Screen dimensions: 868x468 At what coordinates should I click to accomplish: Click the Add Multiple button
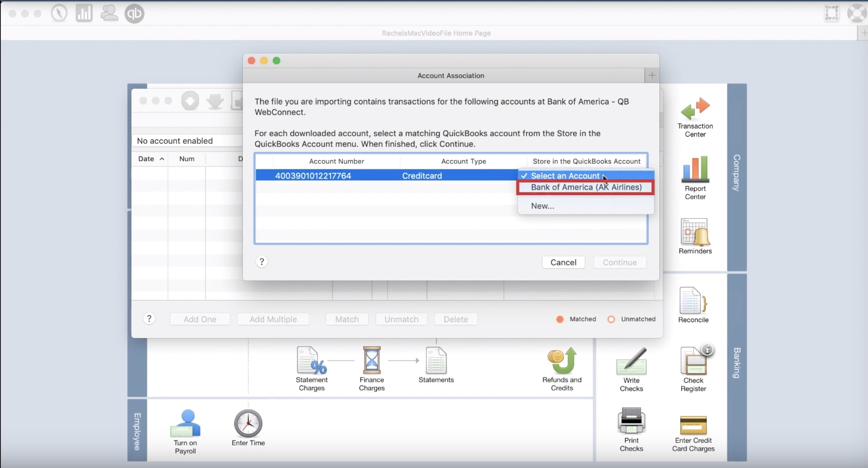(x=273, y=319)
